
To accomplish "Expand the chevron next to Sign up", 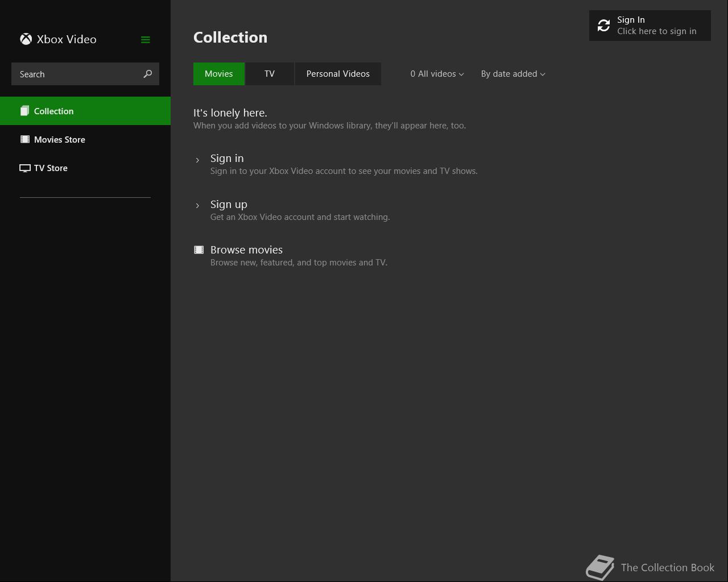I will click(197, 206).
